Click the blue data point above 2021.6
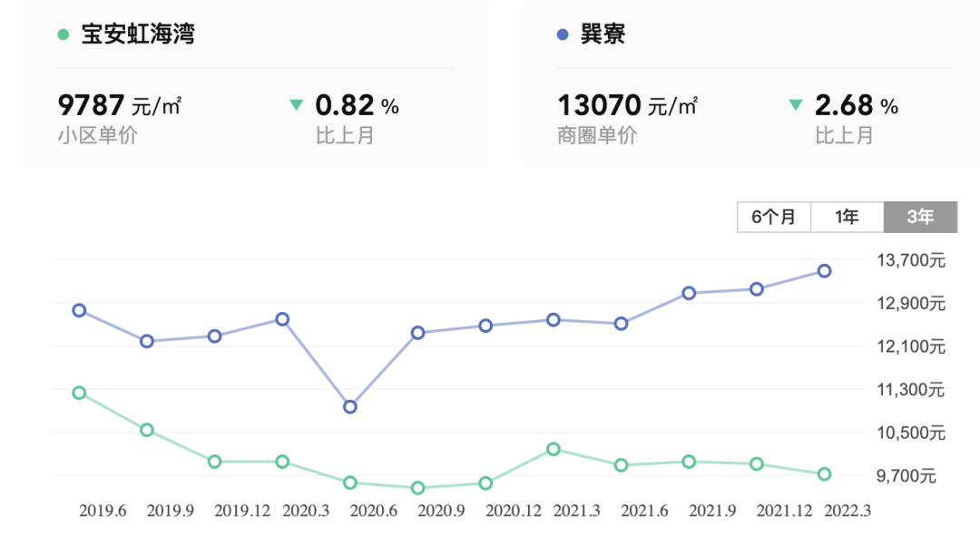This screenshot has height=545, width=980. point(621,324)
